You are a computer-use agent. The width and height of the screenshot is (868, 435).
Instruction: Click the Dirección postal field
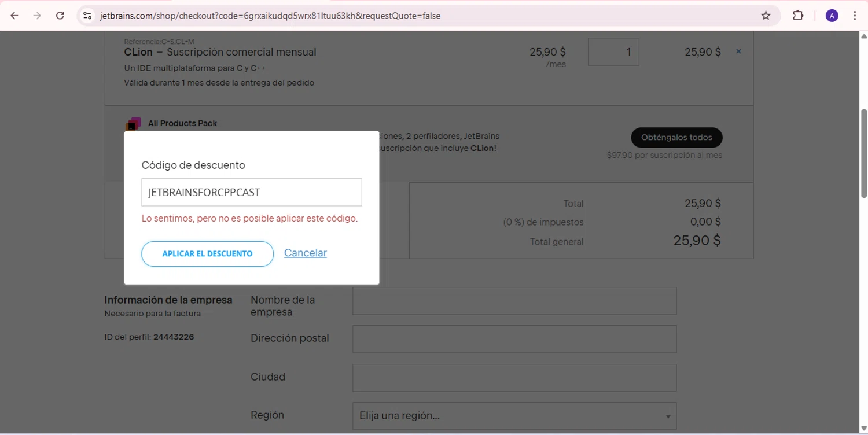point(514,339)
